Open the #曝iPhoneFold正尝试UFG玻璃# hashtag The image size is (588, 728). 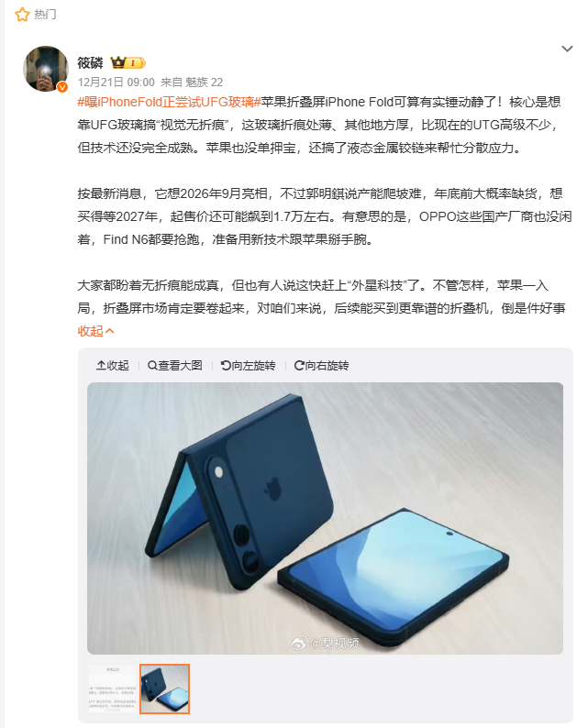point(169,102)
